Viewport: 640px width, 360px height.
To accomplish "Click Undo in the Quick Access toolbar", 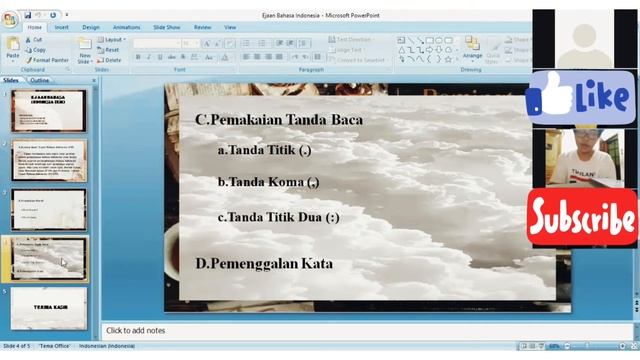I will coord(38,15).
